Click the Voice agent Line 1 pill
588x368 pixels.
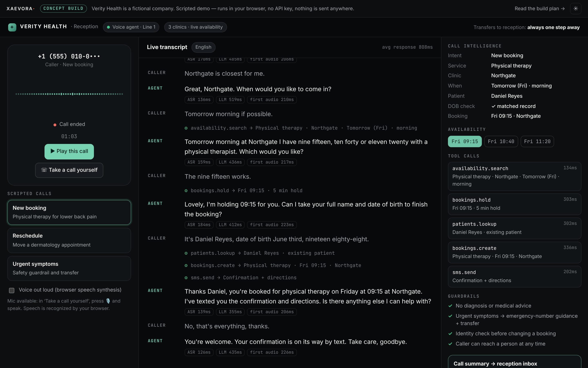pos(131,27)
